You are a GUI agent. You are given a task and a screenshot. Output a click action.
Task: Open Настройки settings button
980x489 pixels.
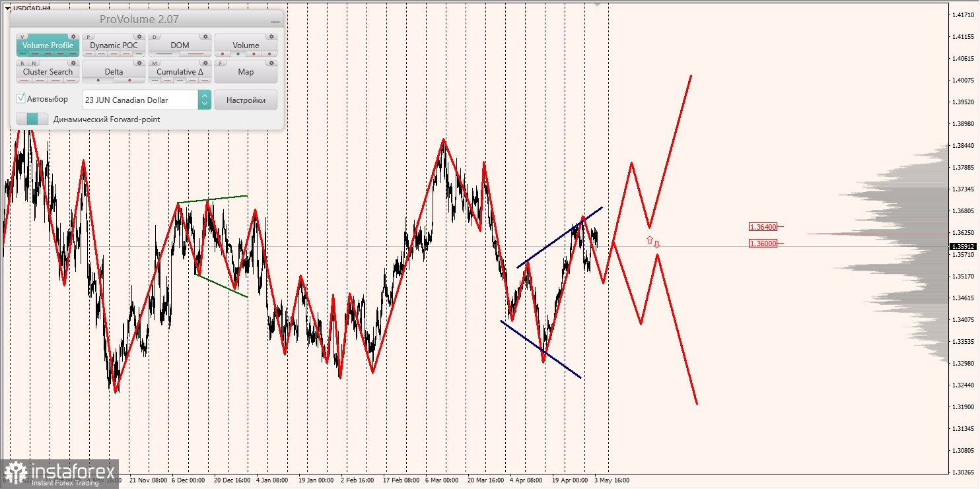coord(246,100)
